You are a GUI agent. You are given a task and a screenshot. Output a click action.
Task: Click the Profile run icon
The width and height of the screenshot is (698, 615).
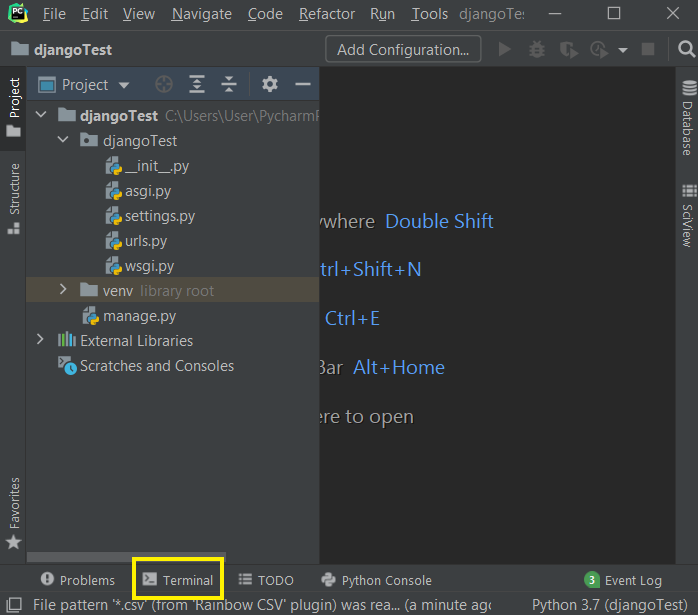(599, 49)
